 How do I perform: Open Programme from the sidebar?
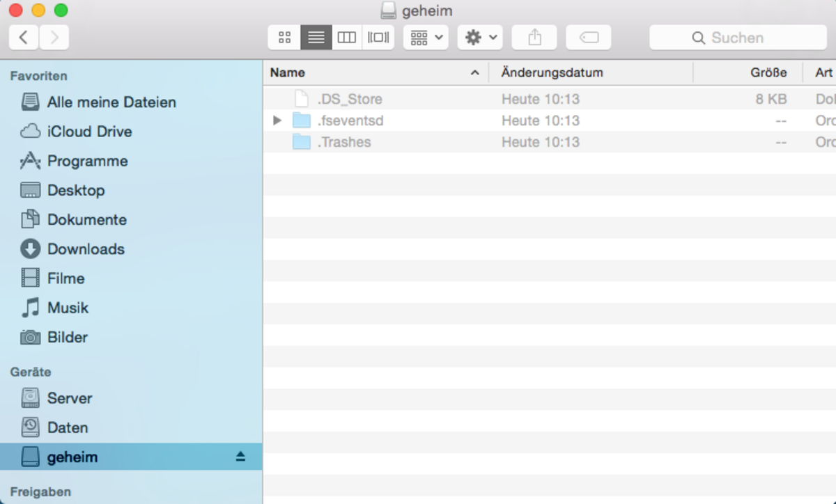tap(87, 161)
